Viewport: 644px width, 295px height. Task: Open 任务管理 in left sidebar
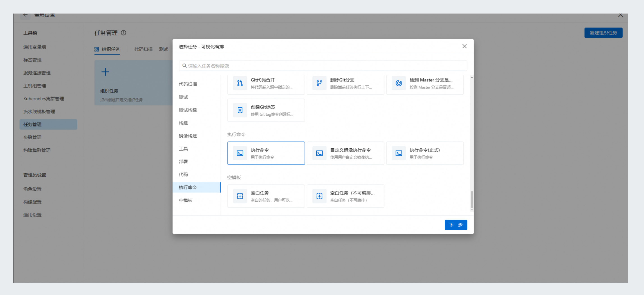point(48,124)
